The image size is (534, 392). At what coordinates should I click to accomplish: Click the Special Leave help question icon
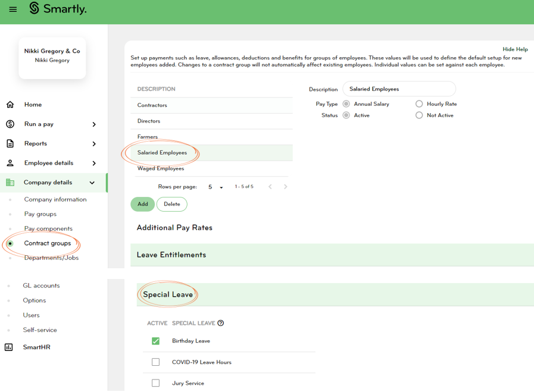coord(221,323)
